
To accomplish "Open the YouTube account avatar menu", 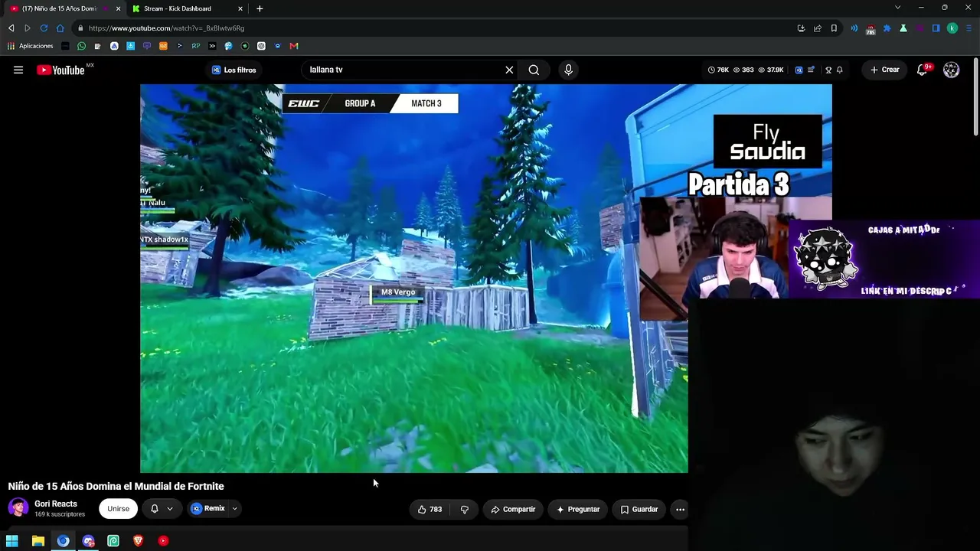I will pyautogui.click(x=952, y=70).
